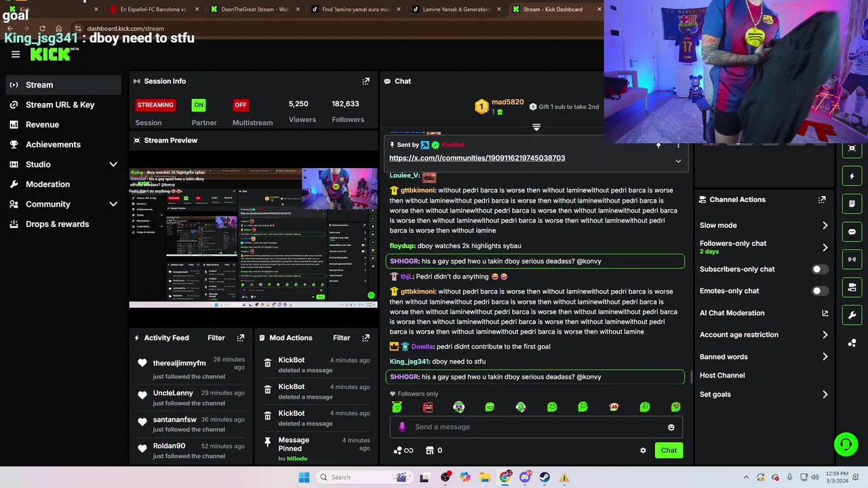Screen dimensions: 868x488
Task: Open the emoji picker in message box
Action: [671, 427]
